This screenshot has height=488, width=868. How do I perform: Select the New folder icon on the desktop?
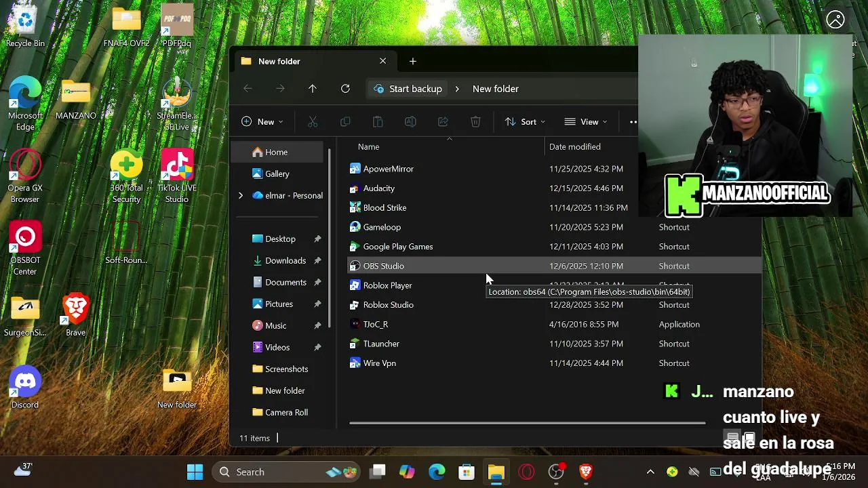pyautogui.click(x=177, y=388)
